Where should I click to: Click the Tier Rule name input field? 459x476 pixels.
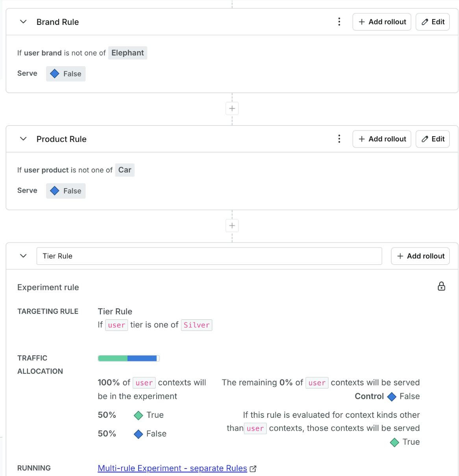[209, 256]
